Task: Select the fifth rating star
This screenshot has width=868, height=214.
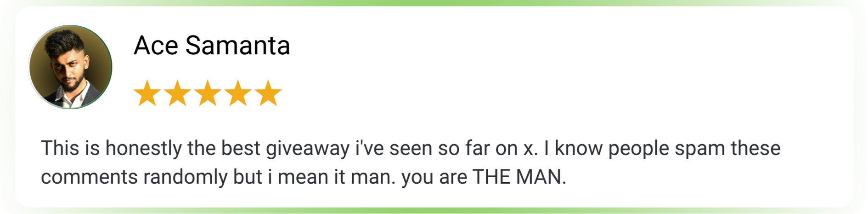Action: pyautogui.click(x=268, y=93)
